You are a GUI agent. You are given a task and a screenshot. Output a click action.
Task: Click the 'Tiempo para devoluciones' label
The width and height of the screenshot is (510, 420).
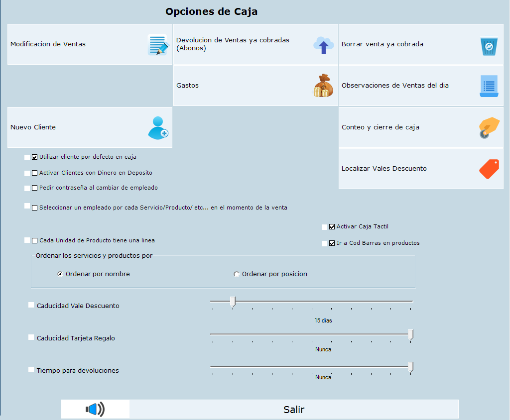[78, 371]
